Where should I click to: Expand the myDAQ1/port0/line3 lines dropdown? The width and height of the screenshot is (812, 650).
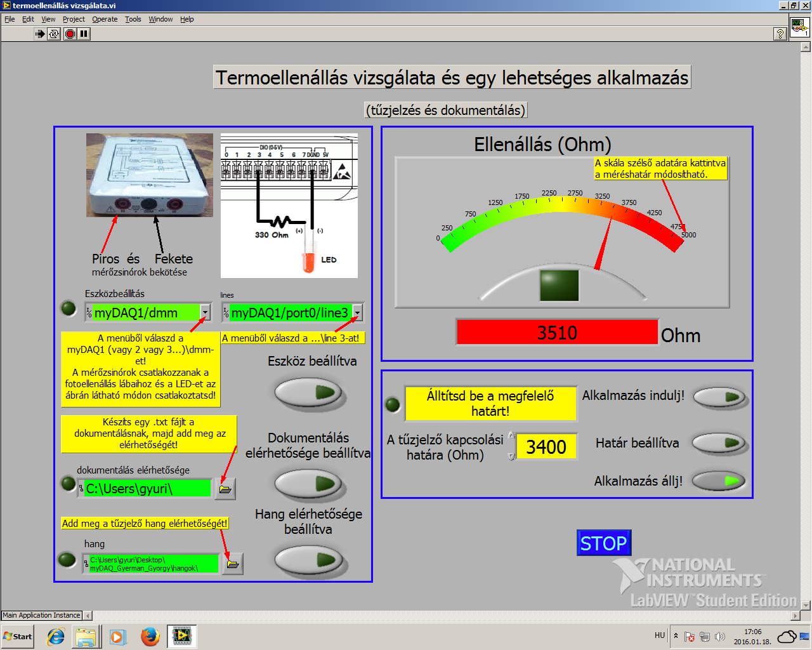click(x=358, y=312)
